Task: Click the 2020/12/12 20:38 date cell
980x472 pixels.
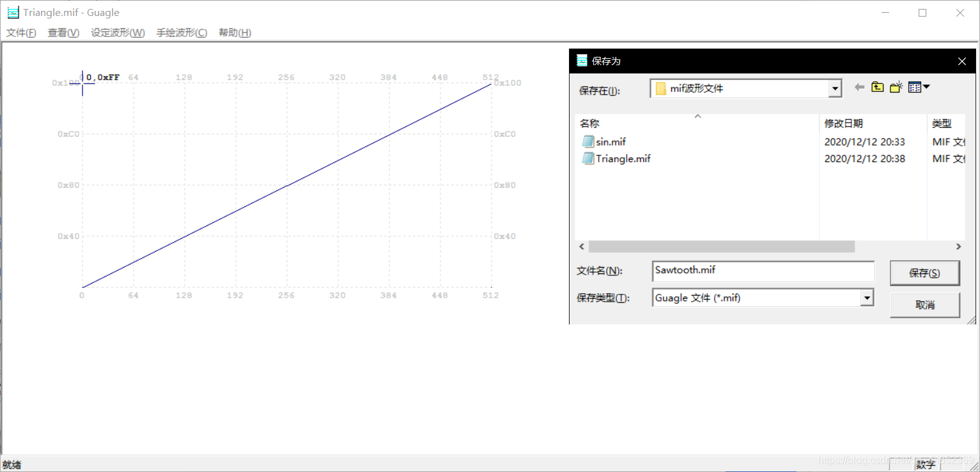Action: tap(864, 158)
